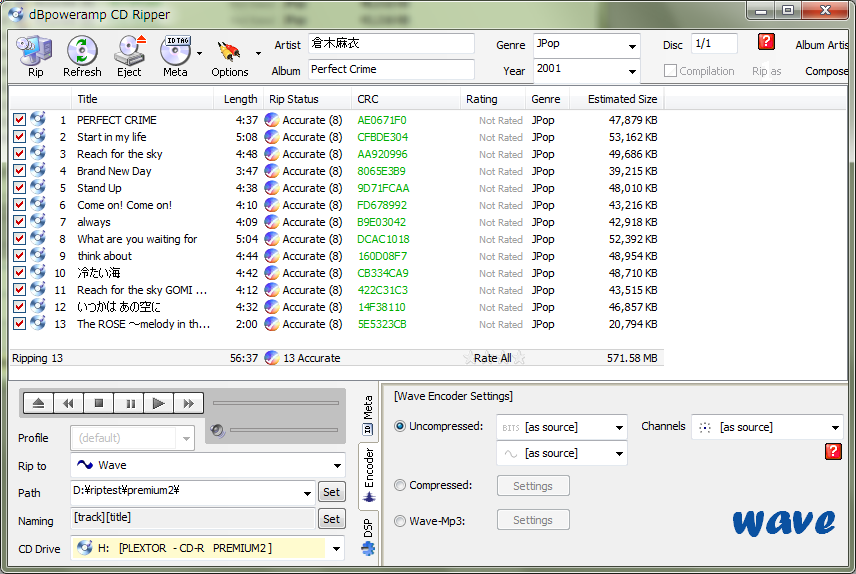Pause playback with the pause button

[130, 403]
